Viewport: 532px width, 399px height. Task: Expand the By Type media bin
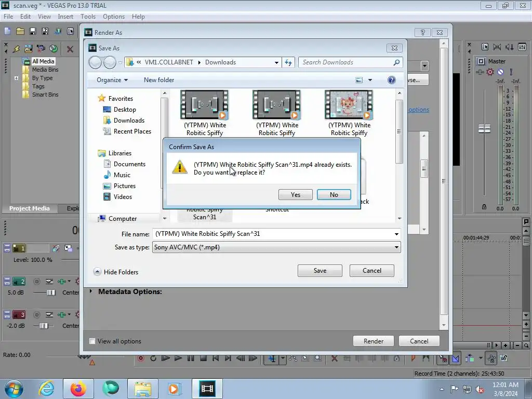tap(16, 78)
